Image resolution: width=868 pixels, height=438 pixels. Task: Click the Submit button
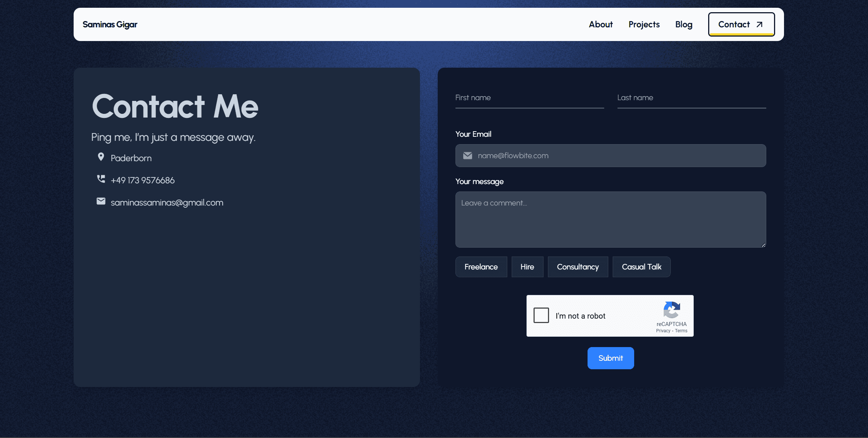(610, 358)
